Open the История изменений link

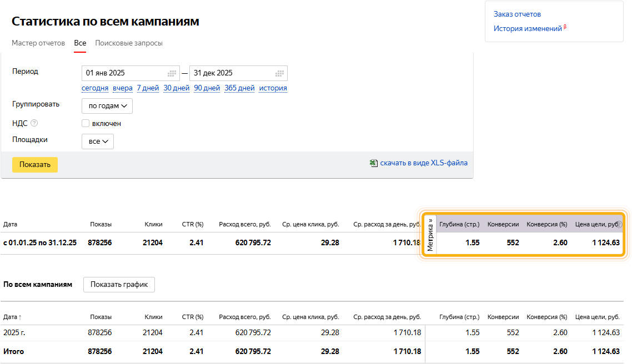(x=528, y=29)
